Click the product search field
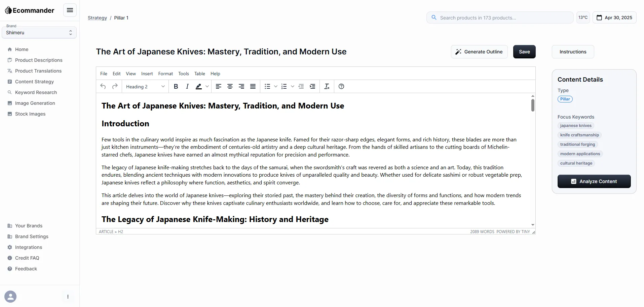The image size is (644, 307). pos(500,17)
